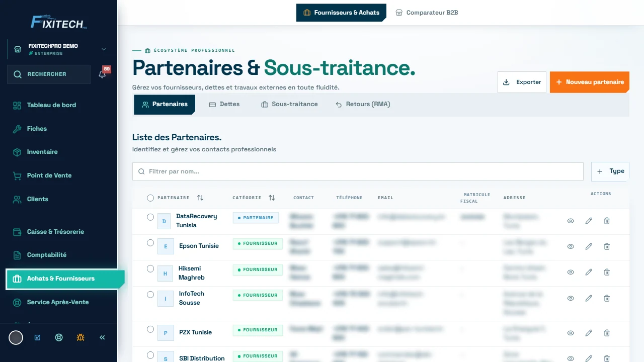
Task: Switch to the Dettes tab
Action: 224,105
